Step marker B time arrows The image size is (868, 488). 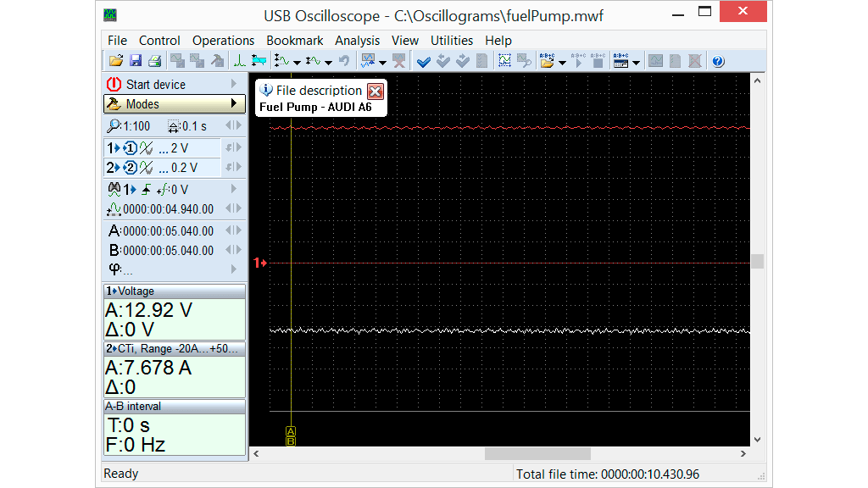(234, 250)
